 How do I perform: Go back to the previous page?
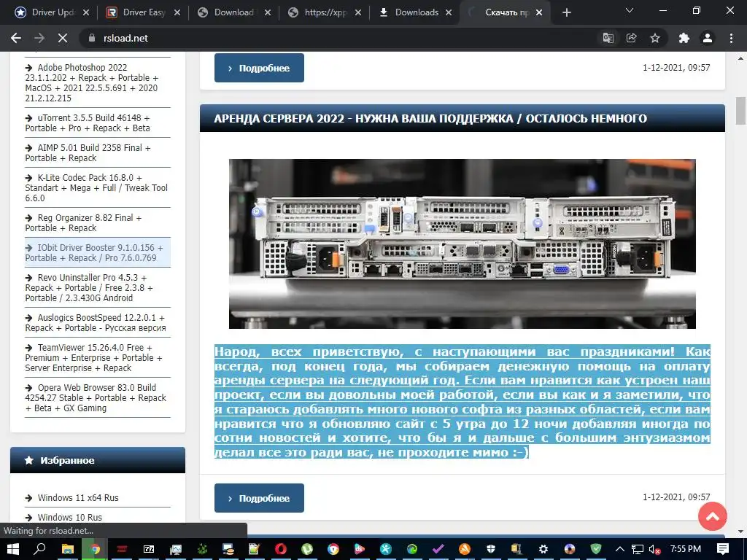click(x=16, y=38)
